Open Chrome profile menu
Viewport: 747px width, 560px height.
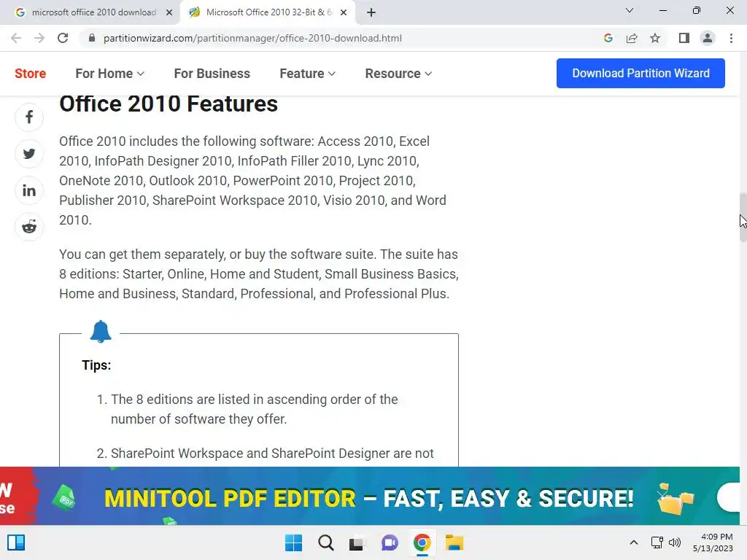[708, 38]
